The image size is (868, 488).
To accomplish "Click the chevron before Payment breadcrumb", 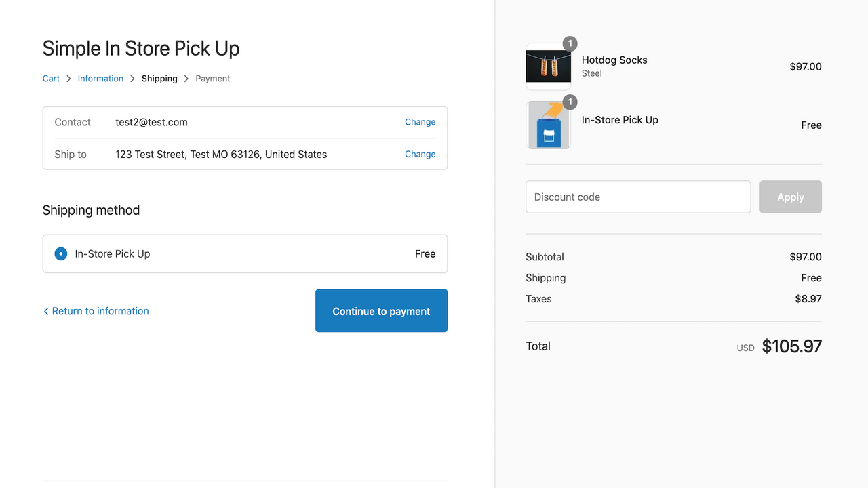I will pyautogui.click(x=186, y=78).
